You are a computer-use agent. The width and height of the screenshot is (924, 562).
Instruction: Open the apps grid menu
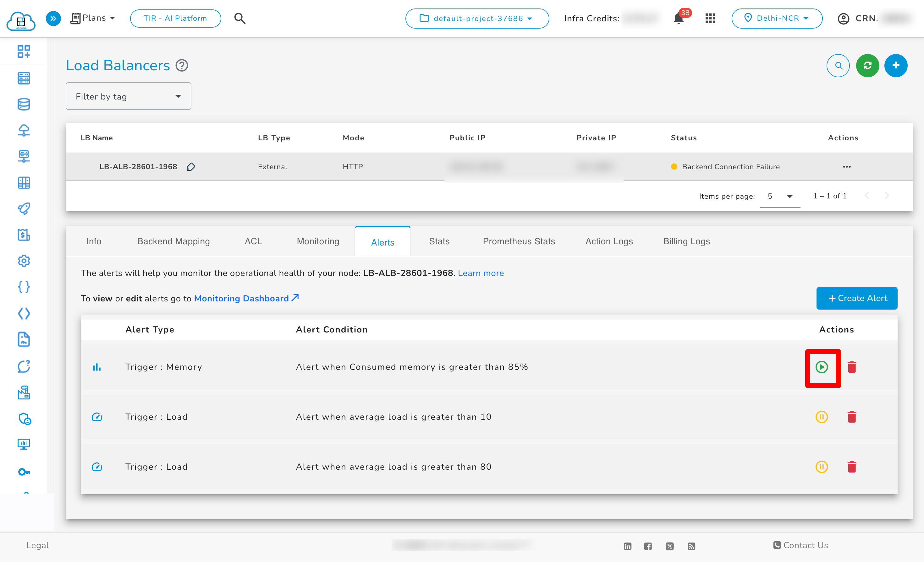pyautogui.click(x=710, y=18)
